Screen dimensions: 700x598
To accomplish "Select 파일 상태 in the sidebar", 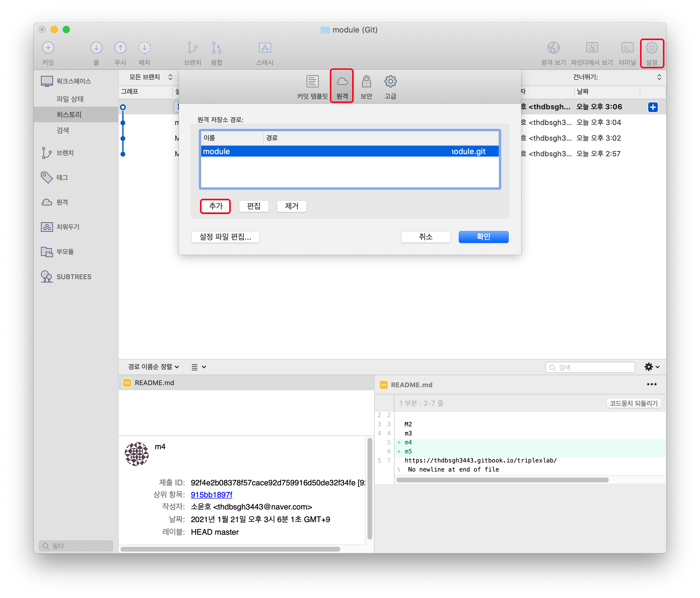I will tap(70, 99).
